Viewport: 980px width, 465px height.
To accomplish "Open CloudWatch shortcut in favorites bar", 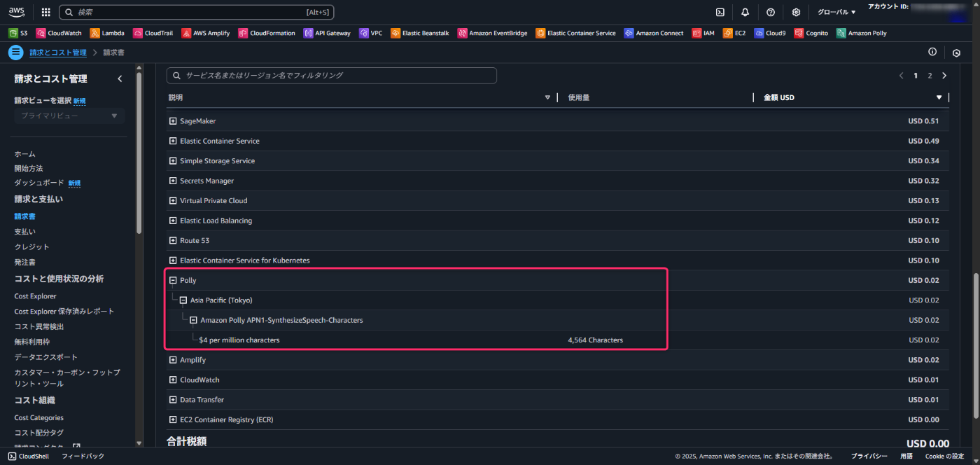I will (x=59, y=33).
